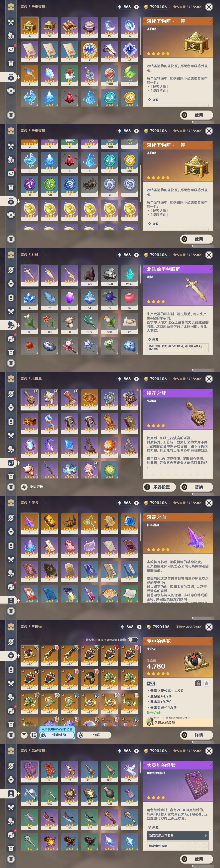Select the 北陆单手剑原胚 sword billet with count 5
This screenshot has width=220, height=868.
point(29,275)
